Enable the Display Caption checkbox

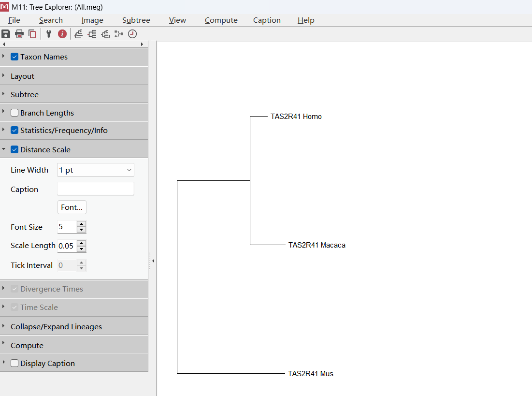coord(14,363)
